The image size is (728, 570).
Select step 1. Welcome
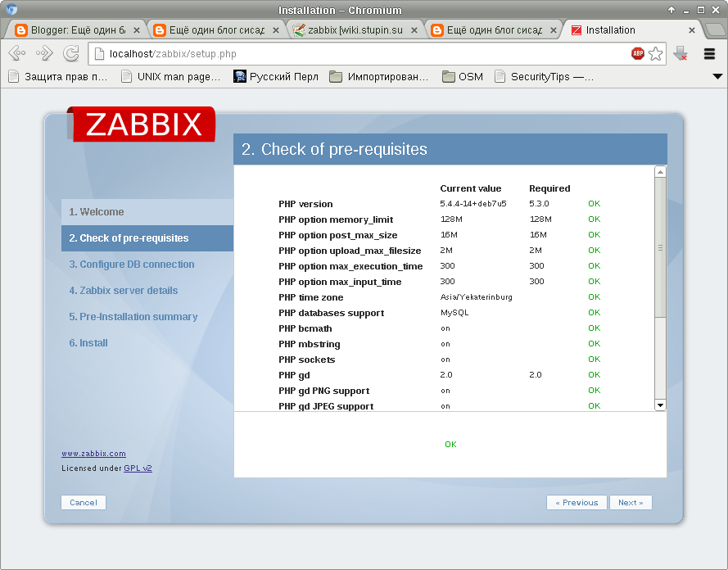click(147, 211)
